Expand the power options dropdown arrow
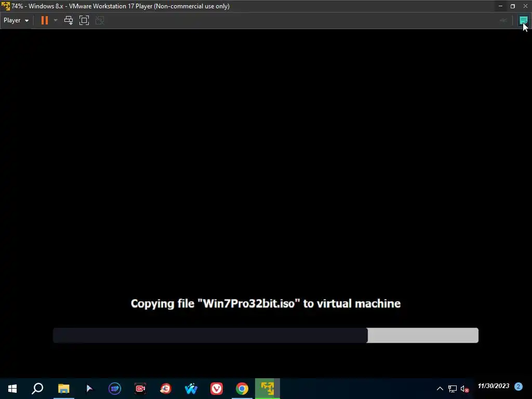Viewport: 532px width, 399px height. (56, 20)
